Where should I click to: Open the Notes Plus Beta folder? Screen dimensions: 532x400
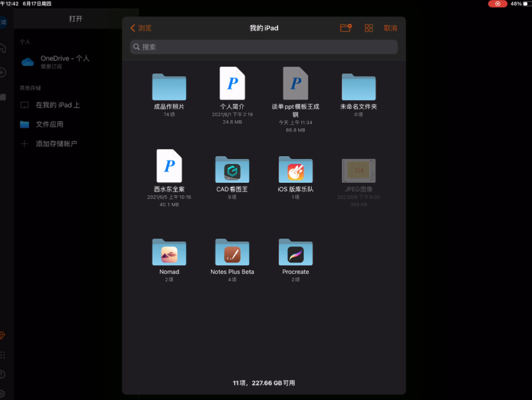232,252
